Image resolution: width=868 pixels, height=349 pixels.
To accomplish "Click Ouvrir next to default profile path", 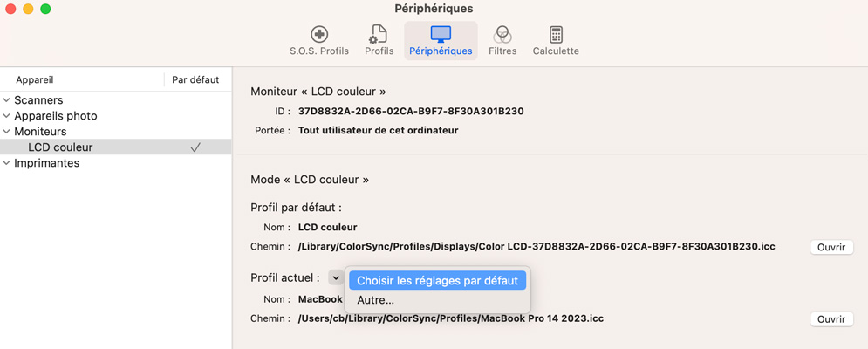I will tap(831, 247).
